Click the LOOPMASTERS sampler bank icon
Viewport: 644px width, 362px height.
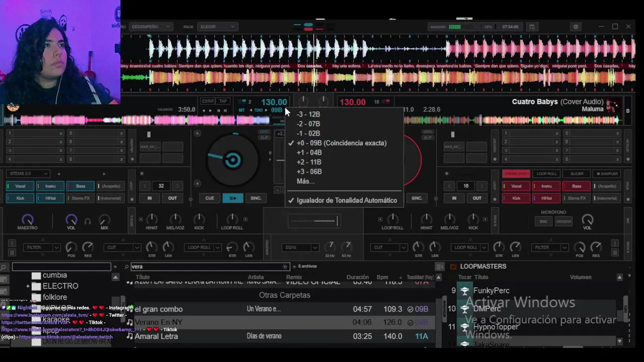[x=453, y=266]
